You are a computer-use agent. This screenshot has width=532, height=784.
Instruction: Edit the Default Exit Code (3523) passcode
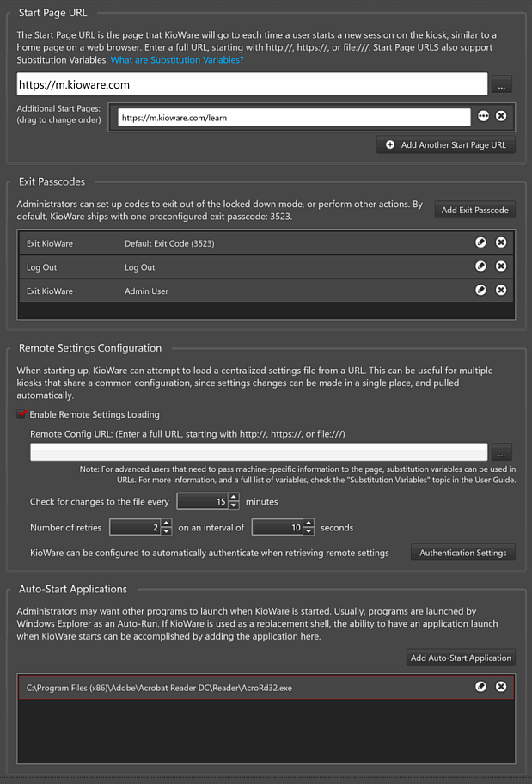480,242
